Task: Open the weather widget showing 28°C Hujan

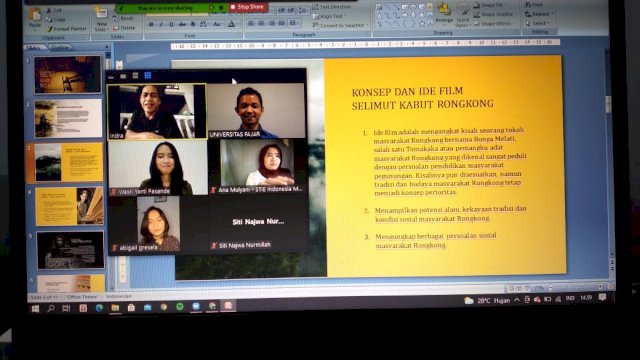Action: (487, 300)
